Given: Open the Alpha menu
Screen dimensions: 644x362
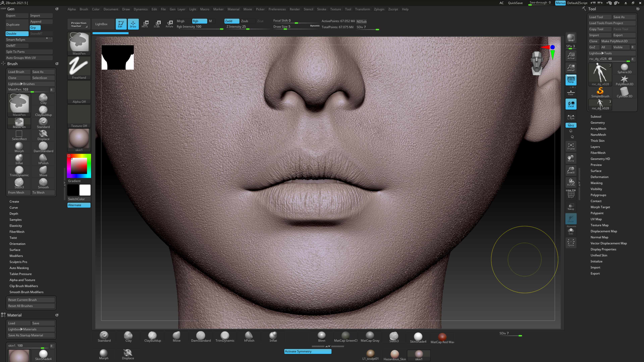Looking at the screenshot, I should coord(71,9).
